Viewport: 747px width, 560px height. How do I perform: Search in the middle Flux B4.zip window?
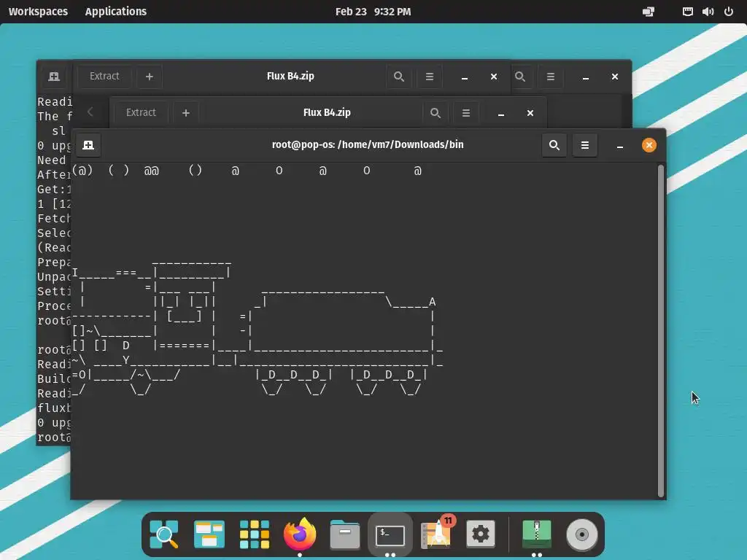click(x=435, y=113)
